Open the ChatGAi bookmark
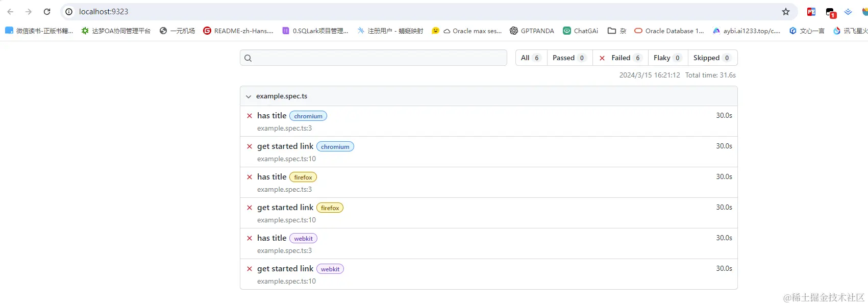868x306 pixels. (x=581, y=31)
